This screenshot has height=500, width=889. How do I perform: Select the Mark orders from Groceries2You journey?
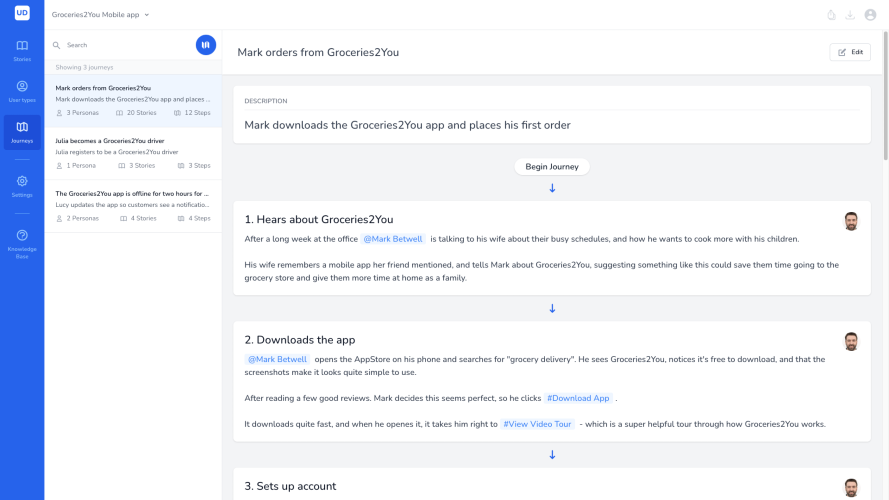[x=133, y=101]
